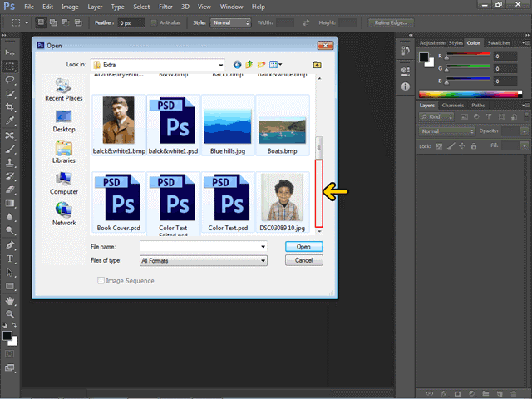Select the Rectangular Marquee tool

tap(9, 66)
